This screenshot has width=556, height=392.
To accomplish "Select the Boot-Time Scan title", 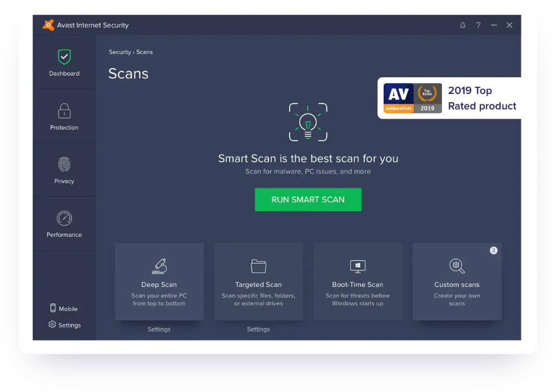I will click(x=358, y=285).
